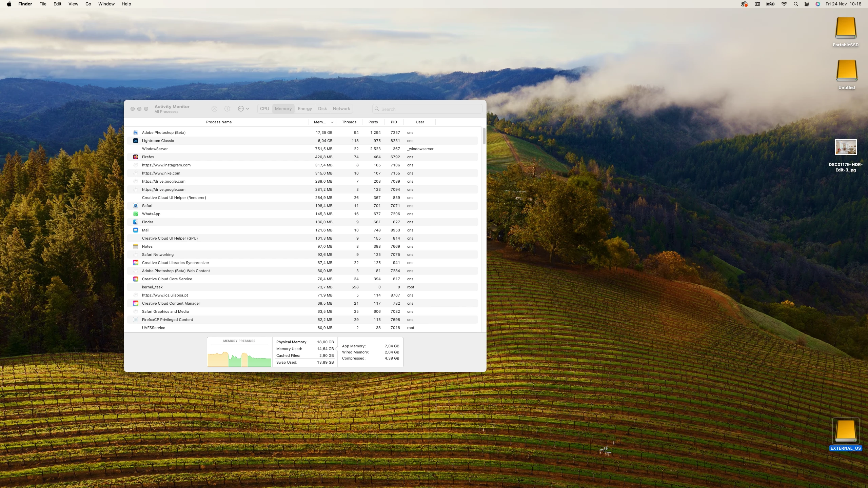The height and width of the screenshot is (488, 868).
Task: Switch to the CPU tab
Action: [264, 109]
